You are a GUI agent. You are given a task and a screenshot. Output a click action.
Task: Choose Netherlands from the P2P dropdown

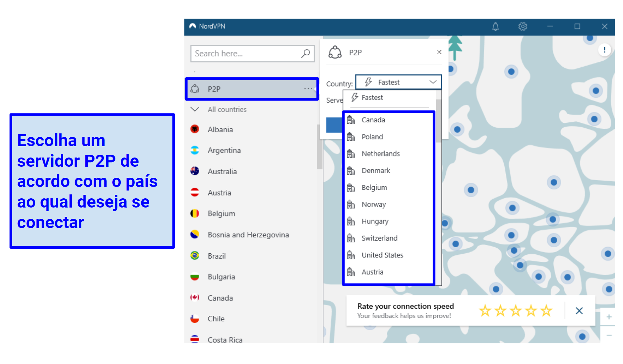pos(389,154)
